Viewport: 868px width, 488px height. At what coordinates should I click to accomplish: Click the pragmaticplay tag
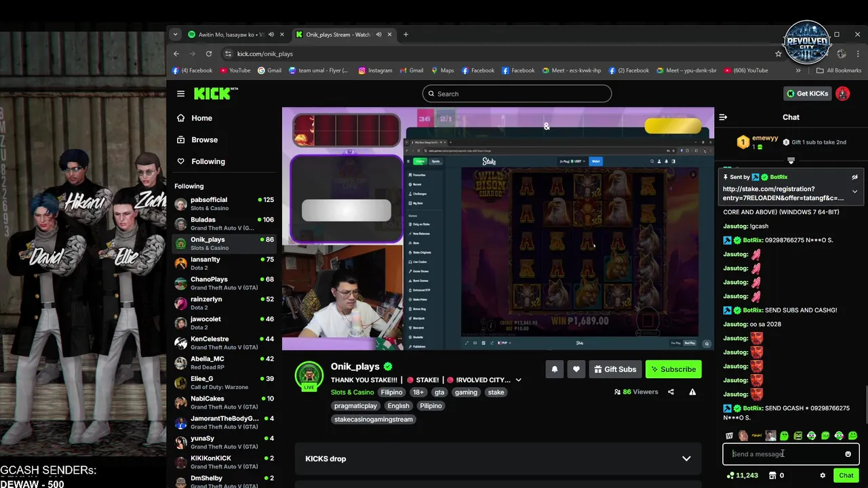[355, 406]
